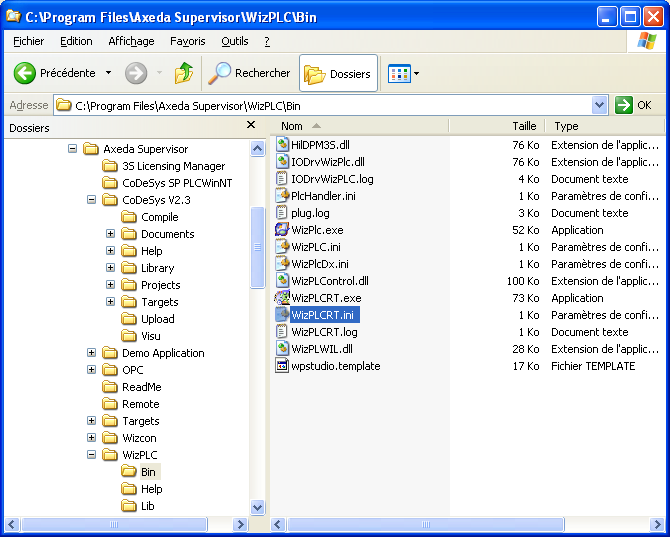Select the Visu folder in tree
Viewport: 670px width, 537px height.
[x=141, y=336]
